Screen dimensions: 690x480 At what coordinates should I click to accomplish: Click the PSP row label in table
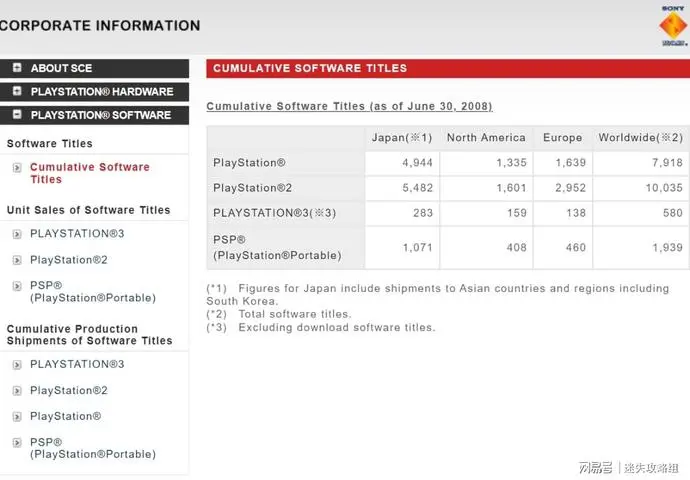point(277,248)
